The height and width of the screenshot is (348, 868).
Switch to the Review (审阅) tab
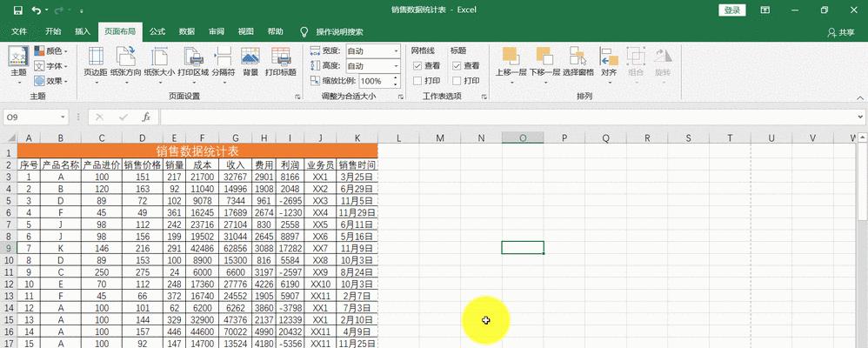[x=217, y=31]
